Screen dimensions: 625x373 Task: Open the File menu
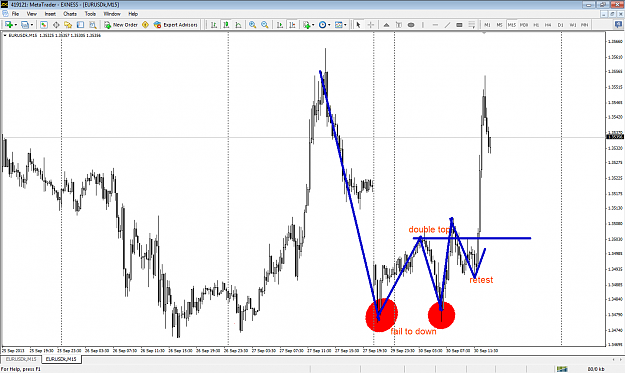15,14
